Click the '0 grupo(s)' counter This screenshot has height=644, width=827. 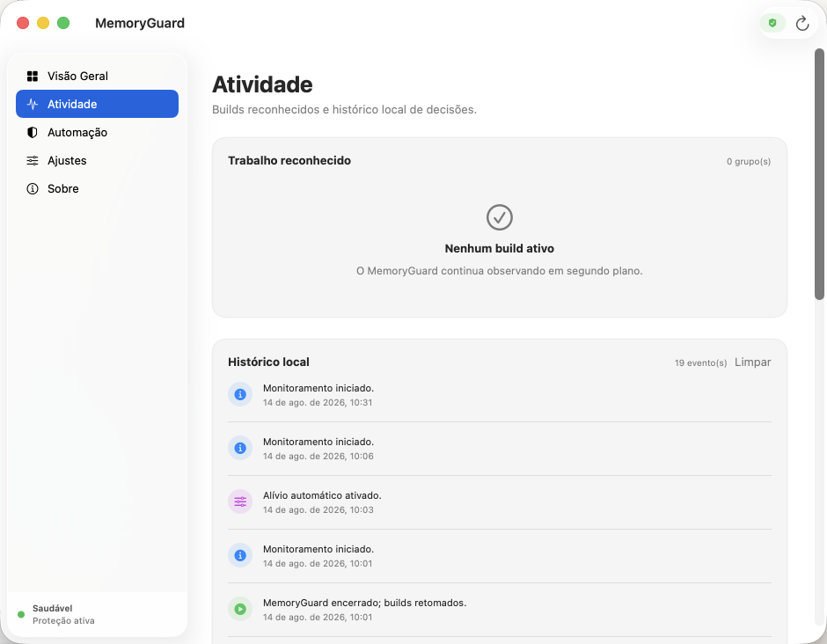click(749, 161)
